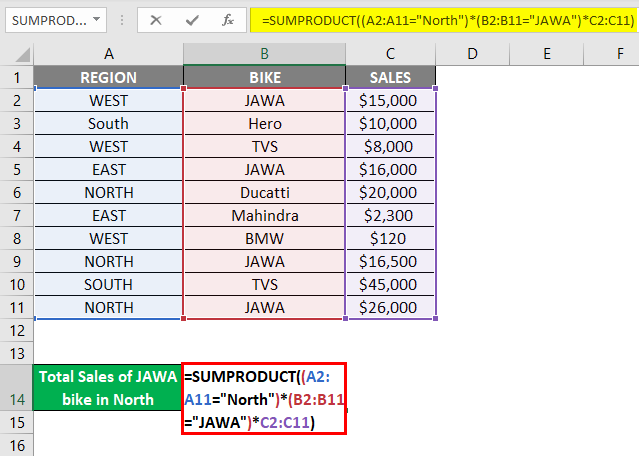
Task: Click cell B7 containing Mahindra
Action: [x=264, y=215]
